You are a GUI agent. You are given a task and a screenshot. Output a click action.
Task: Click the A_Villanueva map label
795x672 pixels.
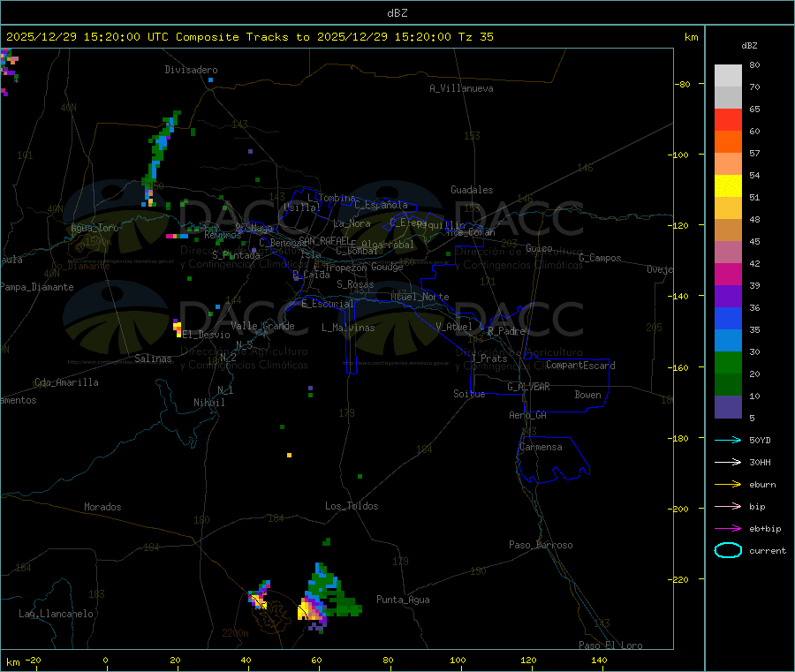(461, 88)
